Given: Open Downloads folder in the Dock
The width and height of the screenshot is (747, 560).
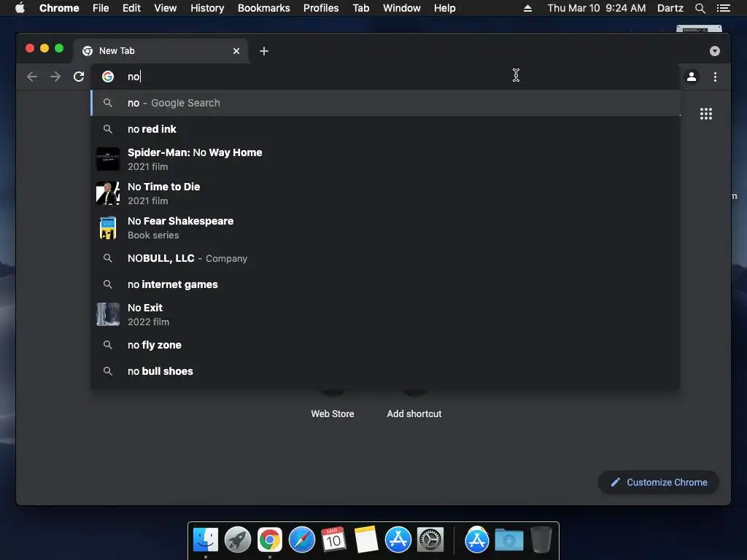Looking at the screenshot, I should point(508,540).
